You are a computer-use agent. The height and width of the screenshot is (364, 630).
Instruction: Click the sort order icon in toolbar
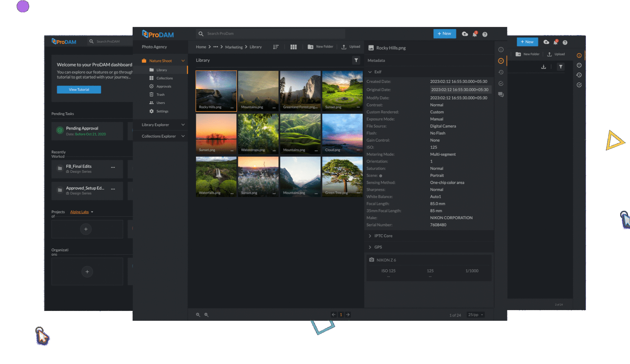276,47
